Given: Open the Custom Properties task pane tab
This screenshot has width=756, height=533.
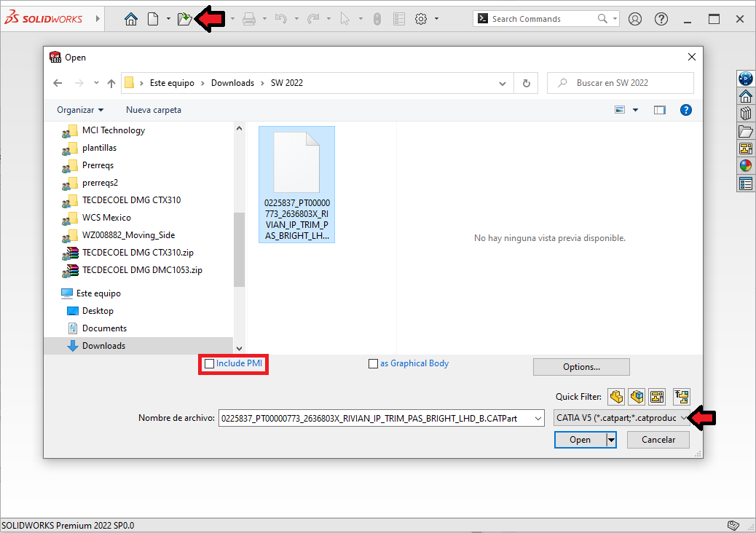Looking at the screenshot, I should pos(745,183).
